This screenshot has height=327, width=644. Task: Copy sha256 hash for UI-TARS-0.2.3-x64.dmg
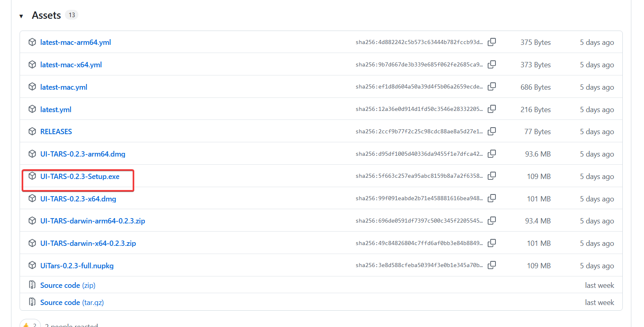(x=492, y=198)
